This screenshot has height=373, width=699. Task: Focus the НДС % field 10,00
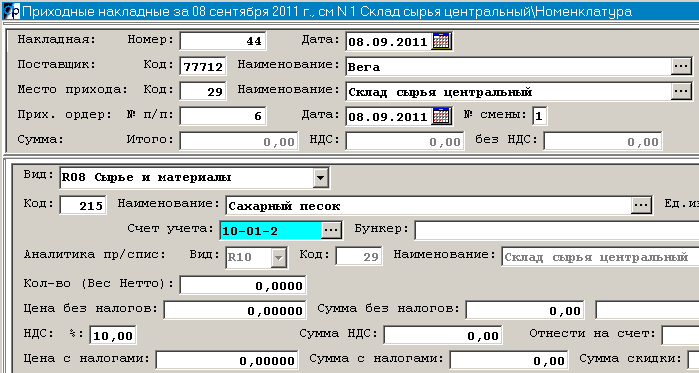click(x=113, y=335)
